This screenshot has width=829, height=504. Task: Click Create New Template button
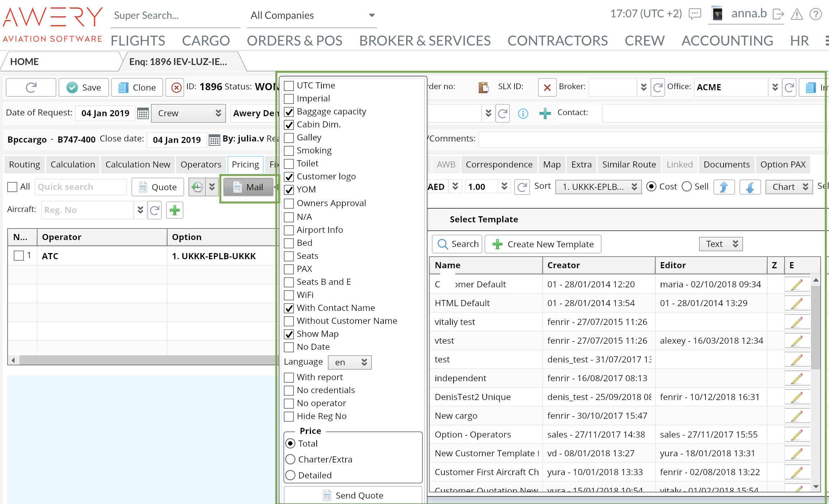tap(543, 244)
